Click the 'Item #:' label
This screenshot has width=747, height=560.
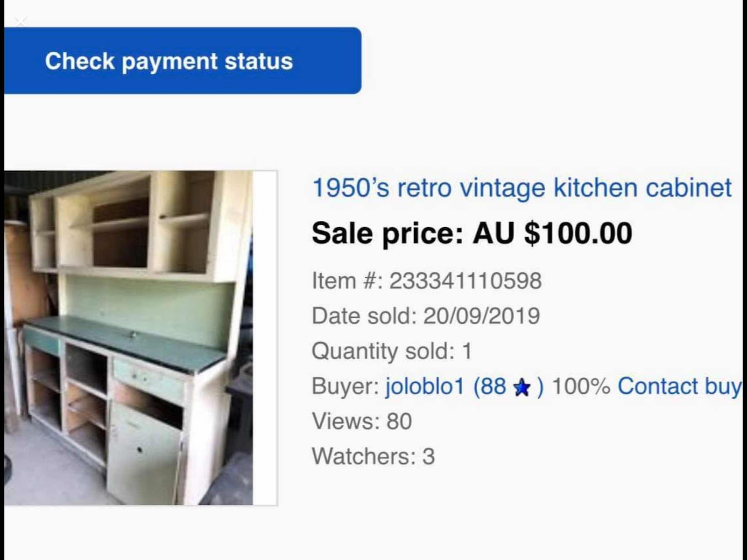click(x=347, y=280)
